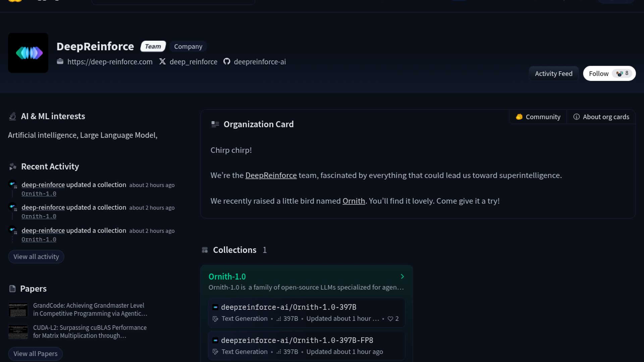Image resolution: width=644 pixels, height=362 pixels.
Task: Open the Community tab
Action: pos(538,117)
